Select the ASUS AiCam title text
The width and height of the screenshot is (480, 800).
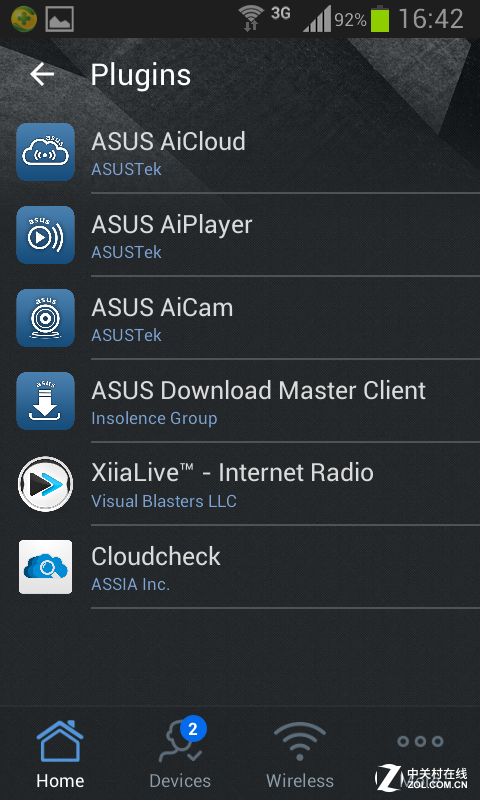click(x=162, y=308)
